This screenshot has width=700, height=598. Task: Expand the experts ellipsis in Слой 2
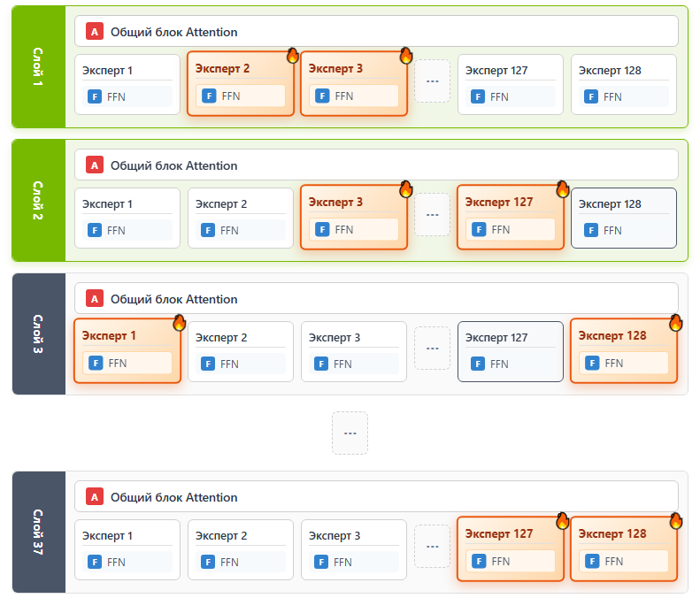pos(432,215)
